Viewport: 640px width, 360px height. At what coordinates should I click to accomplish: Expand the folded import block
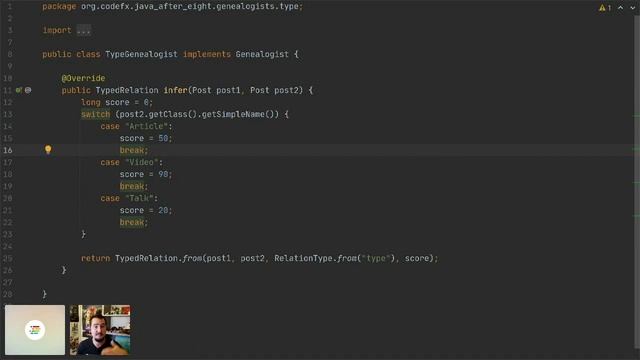(x=84, y=31)
